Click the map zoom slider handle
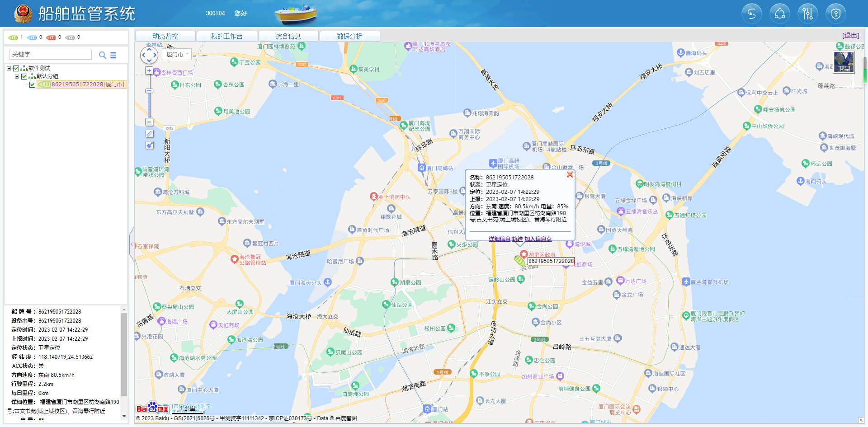 point(149,91)
